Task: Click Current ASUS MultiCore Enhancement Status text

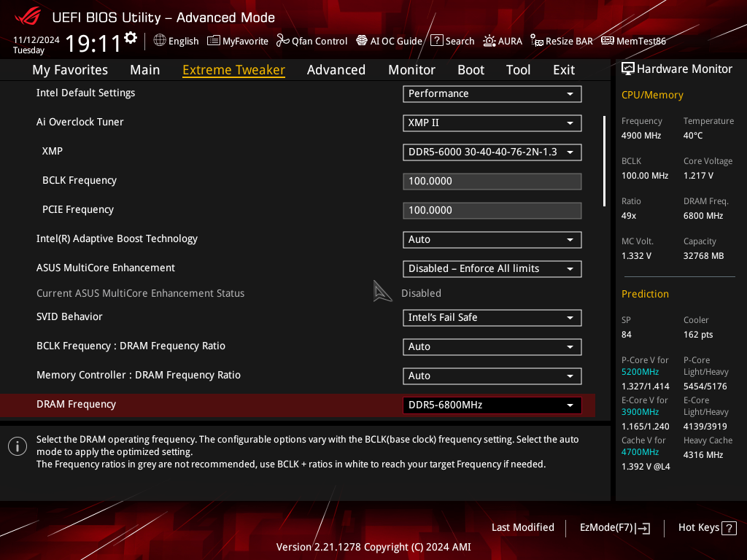Action: (141, 293)
